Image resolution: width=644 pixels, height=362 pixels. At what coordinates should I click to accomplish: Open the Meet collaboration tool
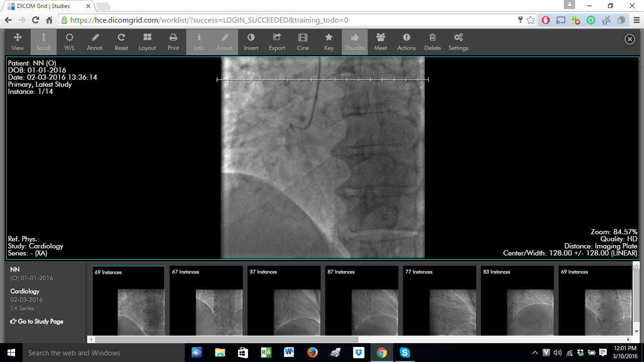click(x=380, y=42)
